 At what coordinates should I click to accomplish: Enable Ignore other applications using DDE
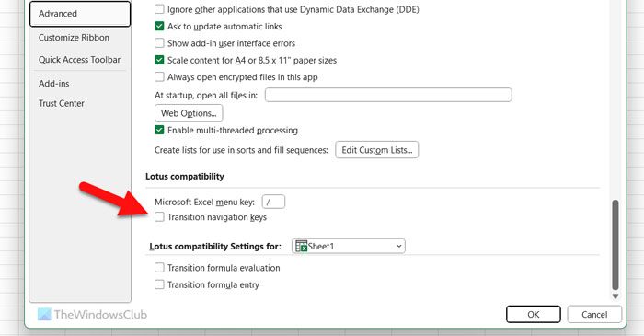[x=159, y=9]
